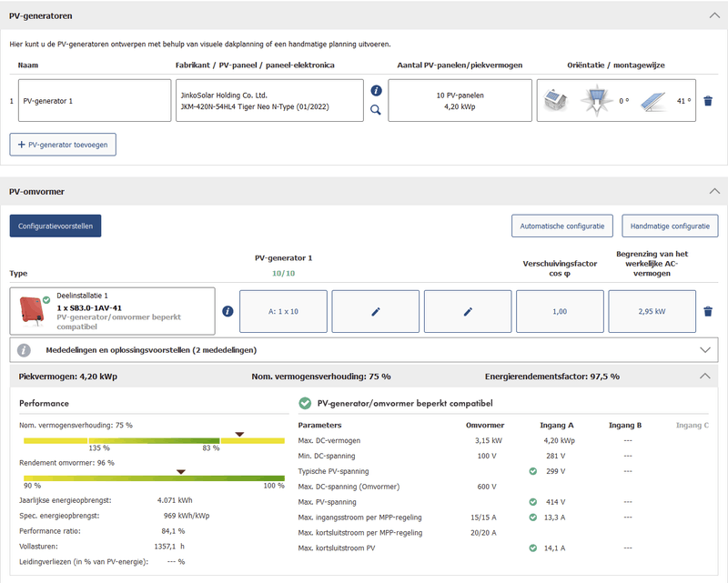Screen dimensions: 728x583
Task: Click the info icon beside the JinkoSolar panel
Action: click(376, 91)
